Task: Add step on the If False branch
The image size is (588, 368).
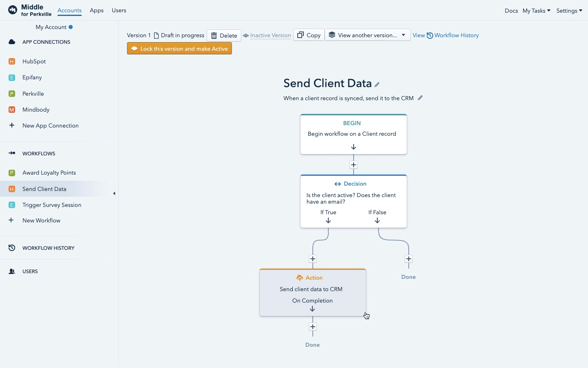Action: pyautogui.click(x=409, y=259)
